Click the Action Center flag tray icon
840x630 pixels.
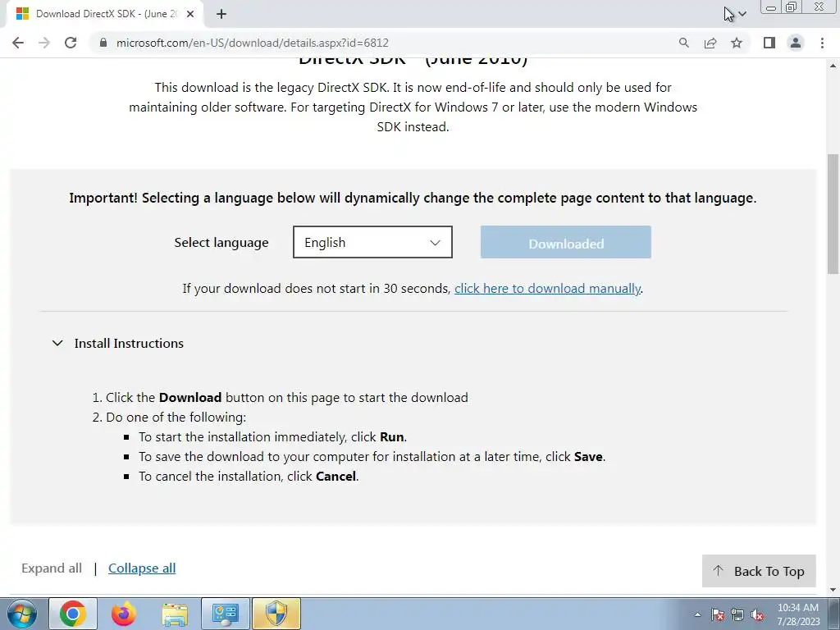click(718, 614)
